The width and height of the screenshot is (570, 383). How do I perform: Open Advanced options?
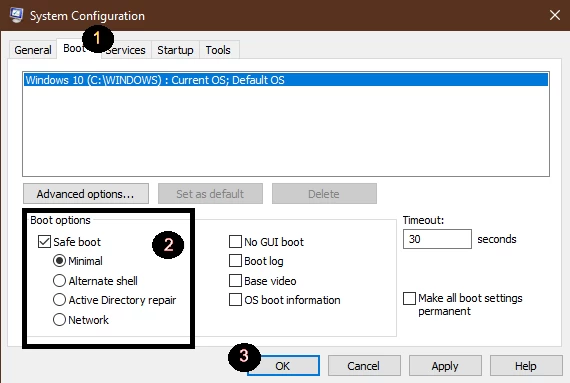pyautogui.click(x=86, y=194)
